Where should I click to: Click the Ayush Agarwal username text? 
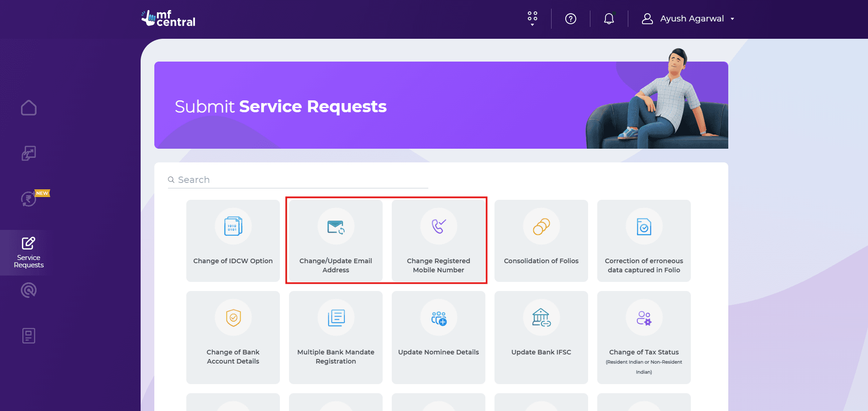tap(692, 19)
